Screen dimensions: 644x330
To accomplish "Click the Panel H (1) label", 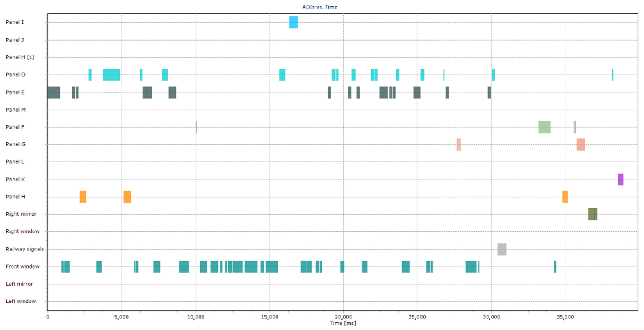I will point(20,57).
